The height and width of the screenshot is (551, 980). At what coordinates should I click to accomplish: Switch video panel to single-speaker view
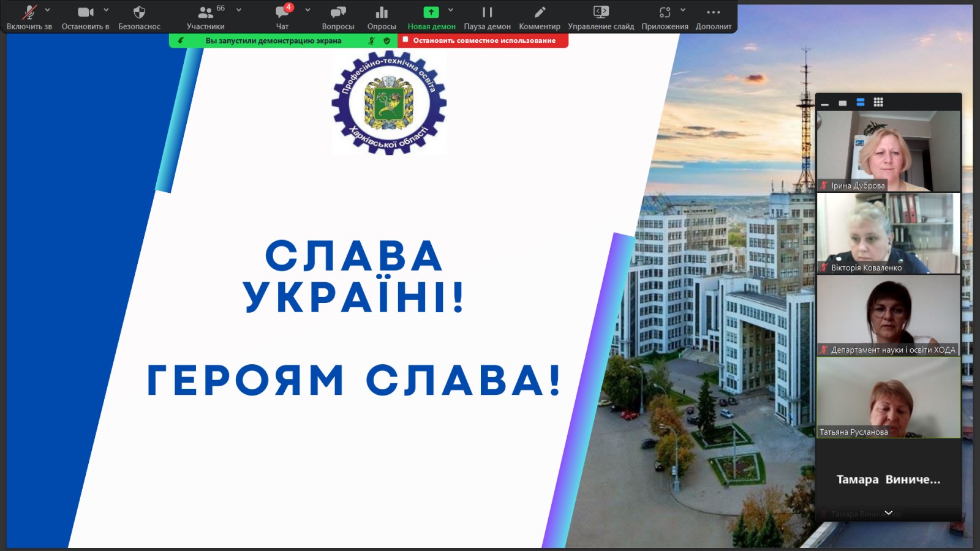pyautogui.click(x=843, y=103)
